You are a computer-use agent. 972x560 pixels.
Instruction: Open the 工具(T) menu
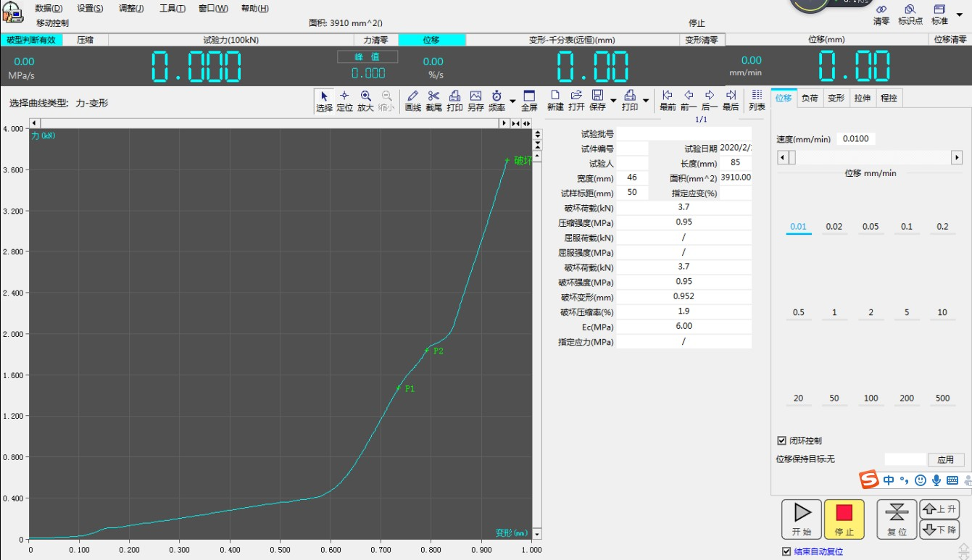(x=172, y=9)
